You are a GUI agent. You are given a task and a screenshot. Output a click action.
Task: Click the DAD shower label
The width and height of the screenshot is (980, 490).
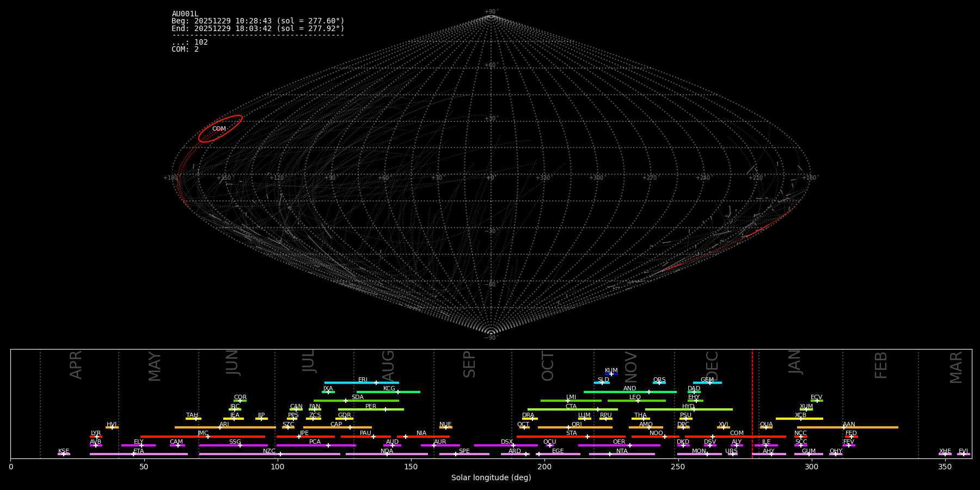pos(694,389)
